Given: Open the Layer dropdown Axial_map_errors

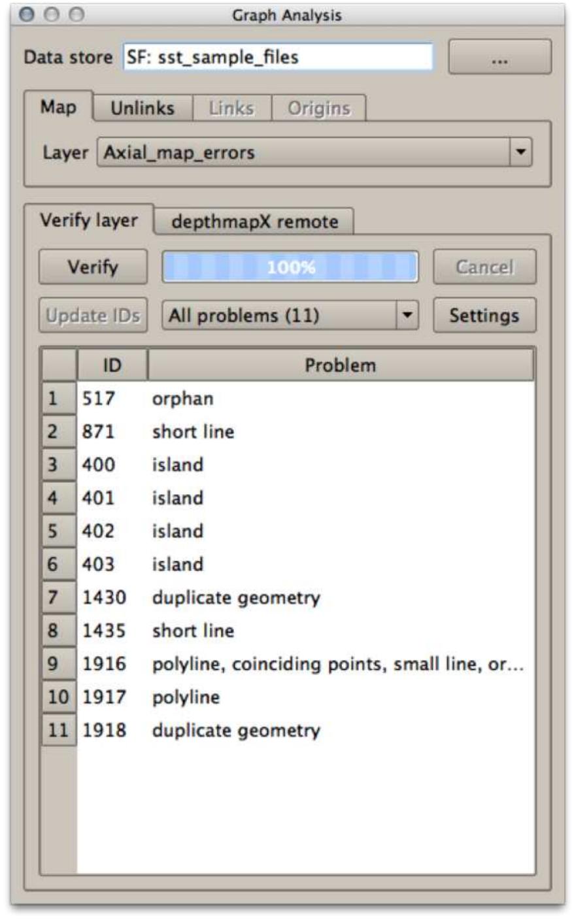Looking at the screenshot, I should coord(314,153).
